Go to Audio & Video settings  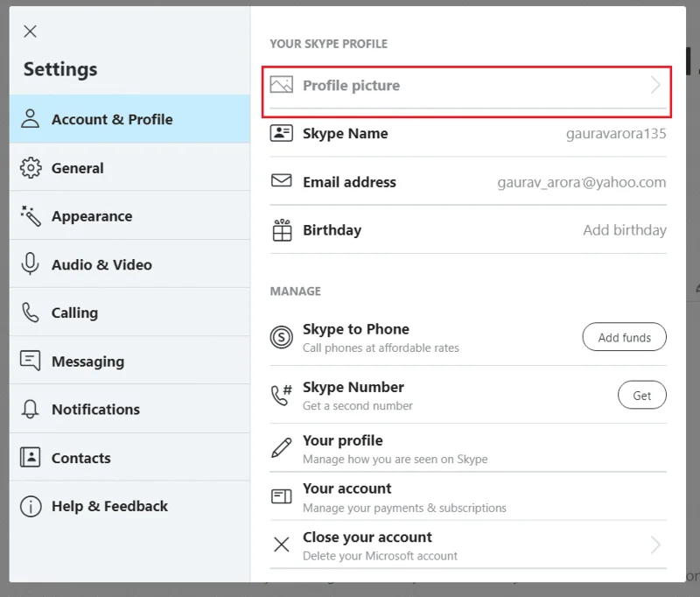(129, 264)
